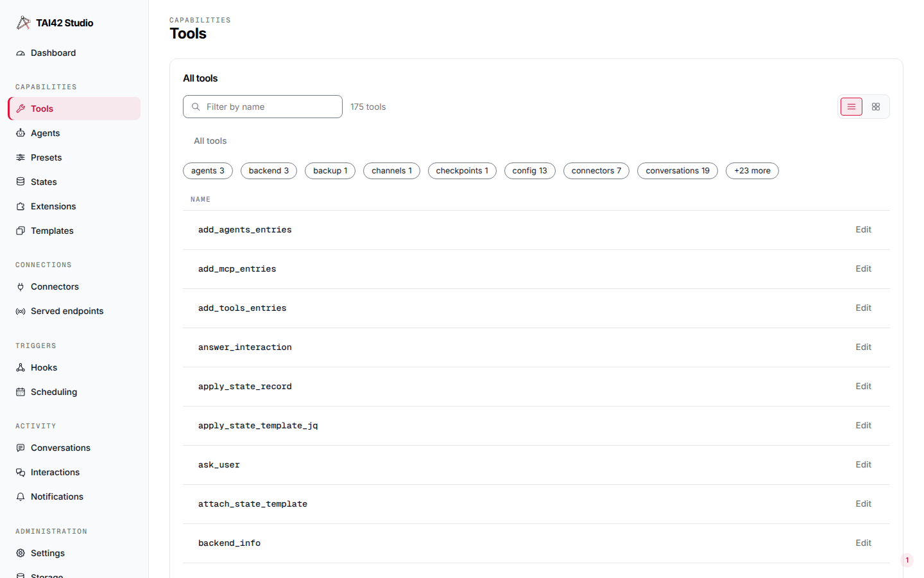Navigate to States page
Screen dimensions: 924x578
[x=74, y=182]
